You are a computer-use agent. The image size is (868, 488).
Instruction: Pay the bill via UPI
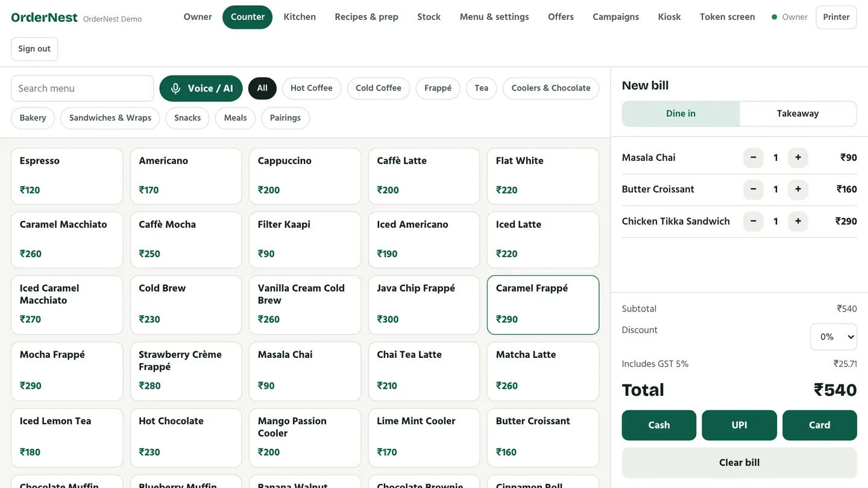(740, 425)
